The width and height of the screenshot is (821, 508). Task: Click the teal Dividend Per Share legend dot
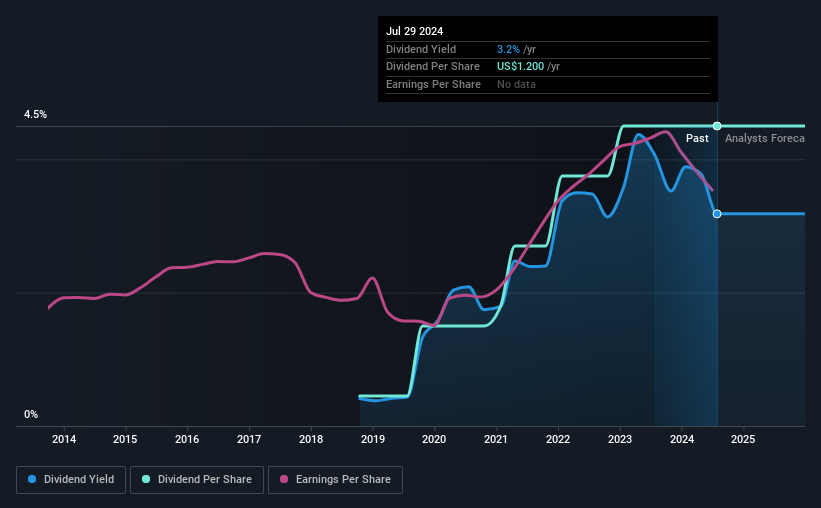[146, 479]
